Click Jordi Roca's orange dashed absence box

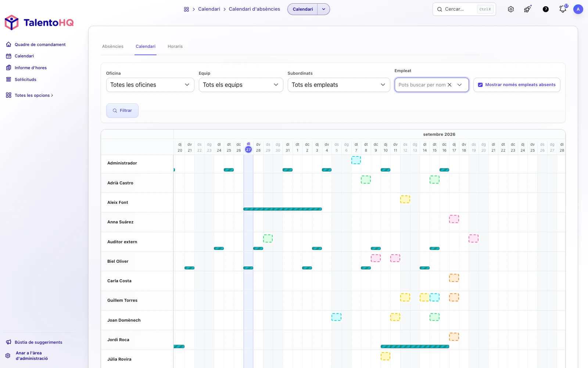coord(454,337)
